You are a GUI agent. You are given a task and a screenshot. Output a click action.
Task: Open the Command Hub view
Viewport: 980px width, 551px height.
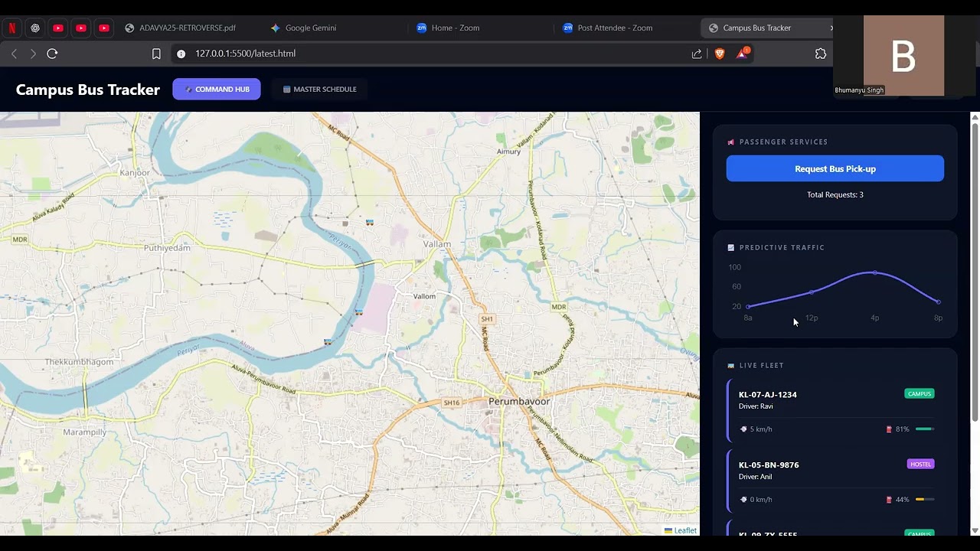pos(217,89)
